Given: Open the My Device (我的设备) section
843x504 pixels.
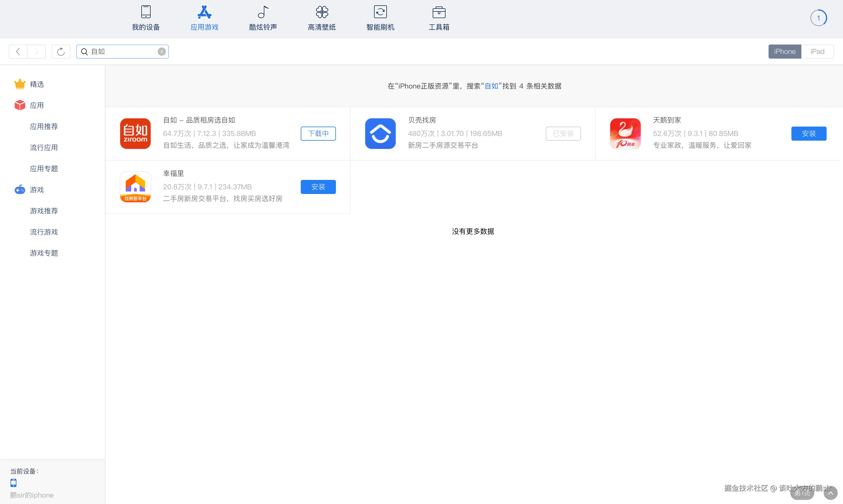Looking at the screenshot, I should 146,18.
